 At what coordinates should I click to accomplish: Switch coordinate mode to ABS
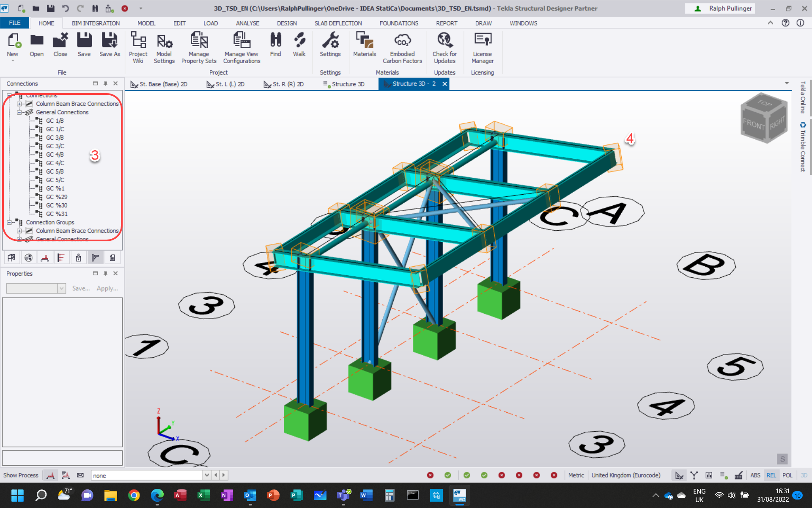coord(755,475)
